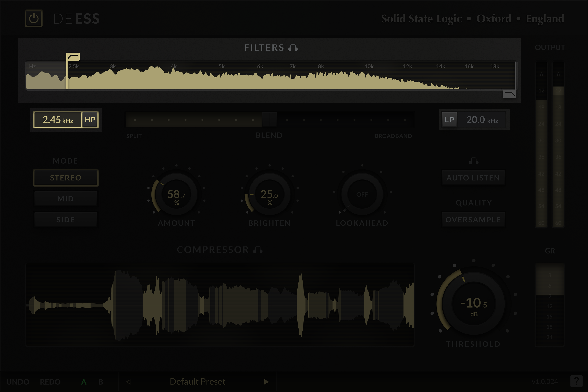Viewport: 588px width, 392px height.
Task: Toggle the HP filter button
Action: tap(90, 120)
